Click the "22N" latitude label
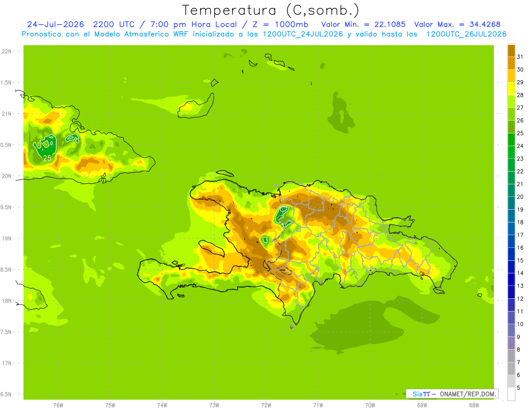This screenshot has width=532, height=411. (x=7, y=51)
